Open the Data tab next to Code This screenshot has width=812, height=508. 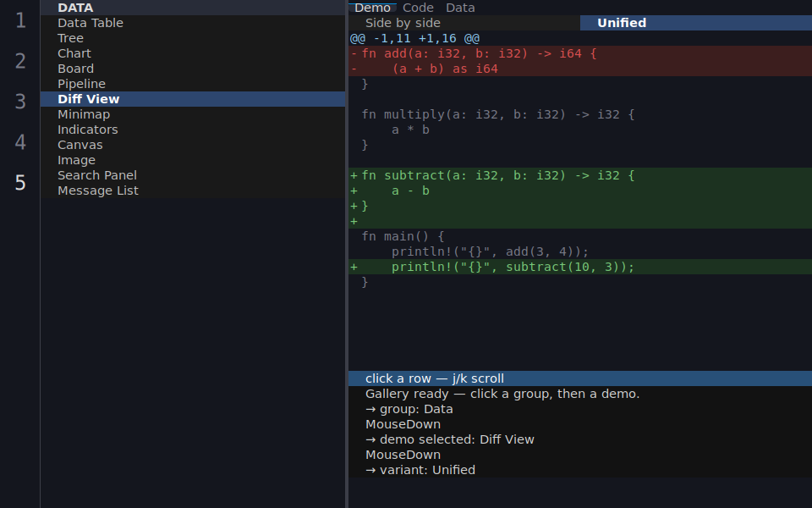(460, 8)
